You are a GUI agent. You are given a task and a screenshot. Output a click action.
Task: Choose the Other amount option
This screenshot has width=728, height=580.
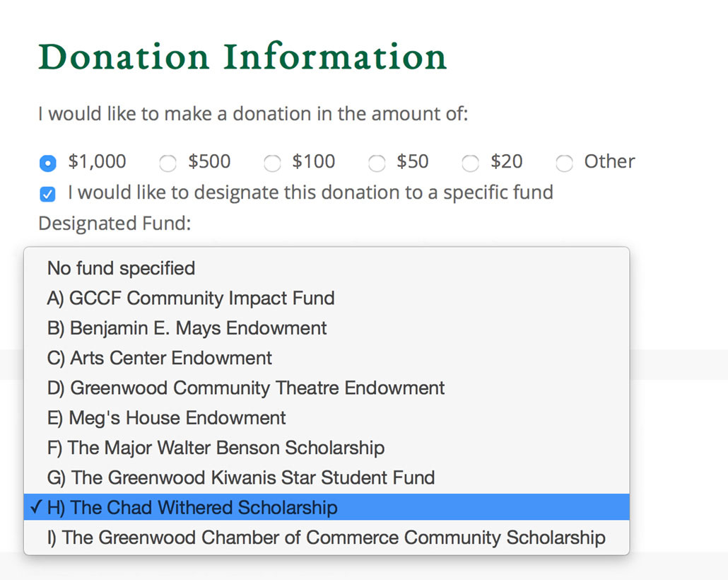pos(564,163)
